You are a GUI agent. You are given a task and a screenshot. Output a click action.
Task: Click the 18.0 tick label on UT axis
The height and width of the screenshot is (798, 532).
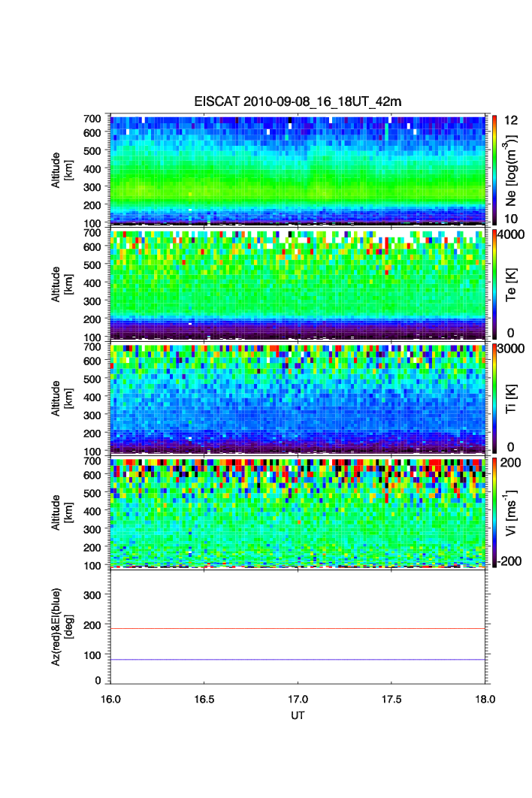coord(485,699)
